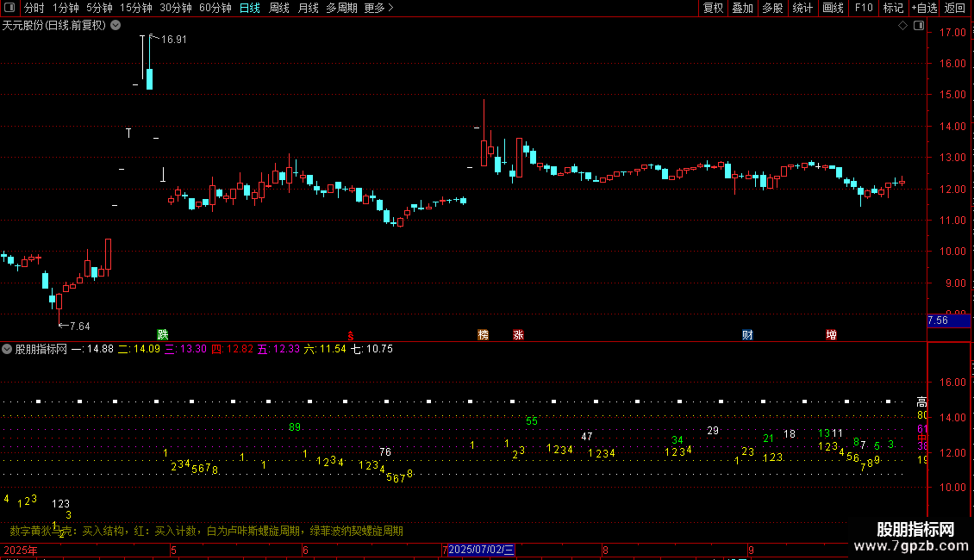Select the 周线 weekly tab
Screen dimensions: 974x560
click(x=279, y=8)
